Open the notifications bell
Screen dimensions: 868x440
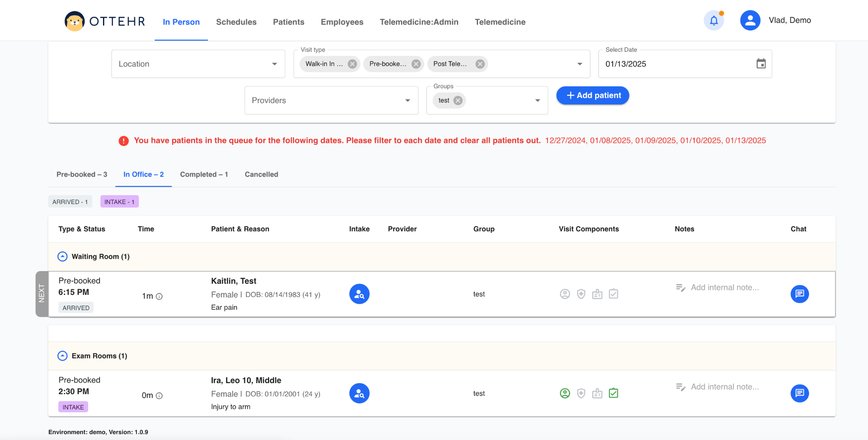tap(714, 21)
